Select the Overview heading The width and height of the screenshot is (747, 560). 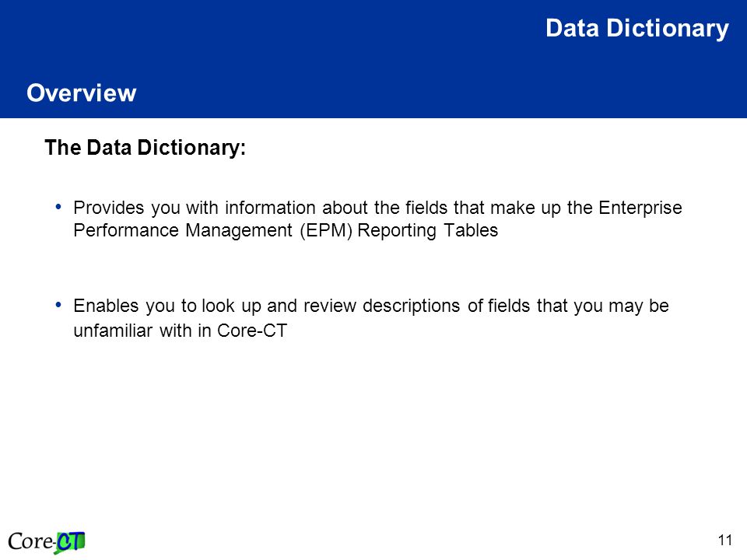[x=82, y=93]
